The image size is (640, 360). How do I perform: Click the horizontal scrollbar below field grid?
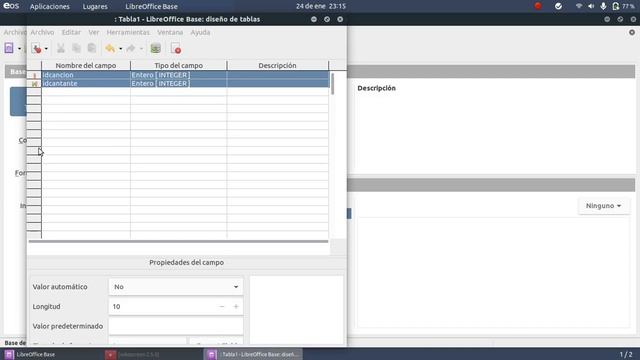[x=178, y=242]
